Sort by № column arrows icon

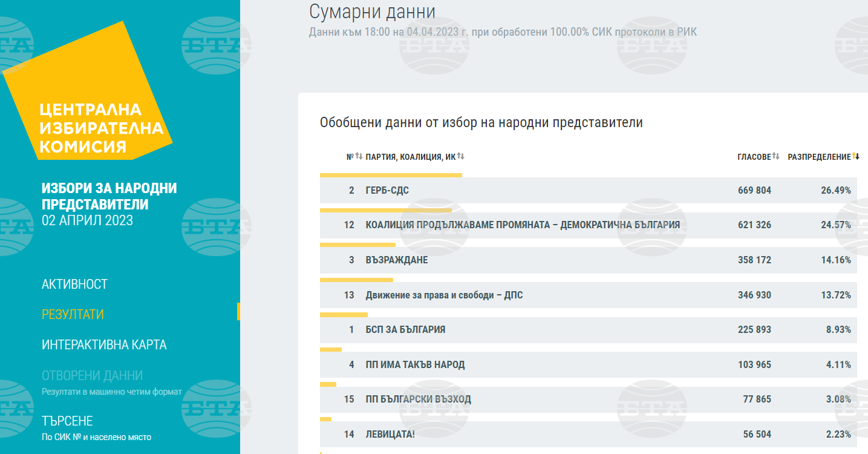(359, 157)
